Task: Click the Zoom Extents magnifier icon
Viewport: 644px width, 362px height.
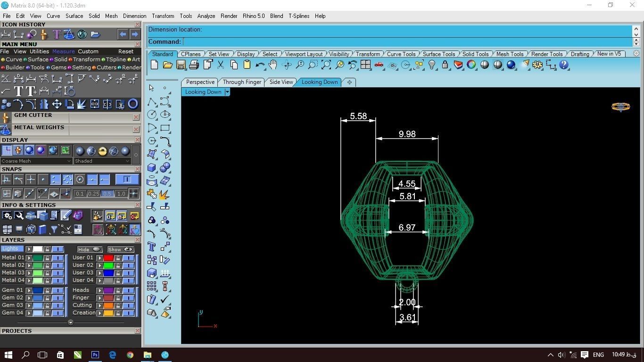Action: click(326, 65)
